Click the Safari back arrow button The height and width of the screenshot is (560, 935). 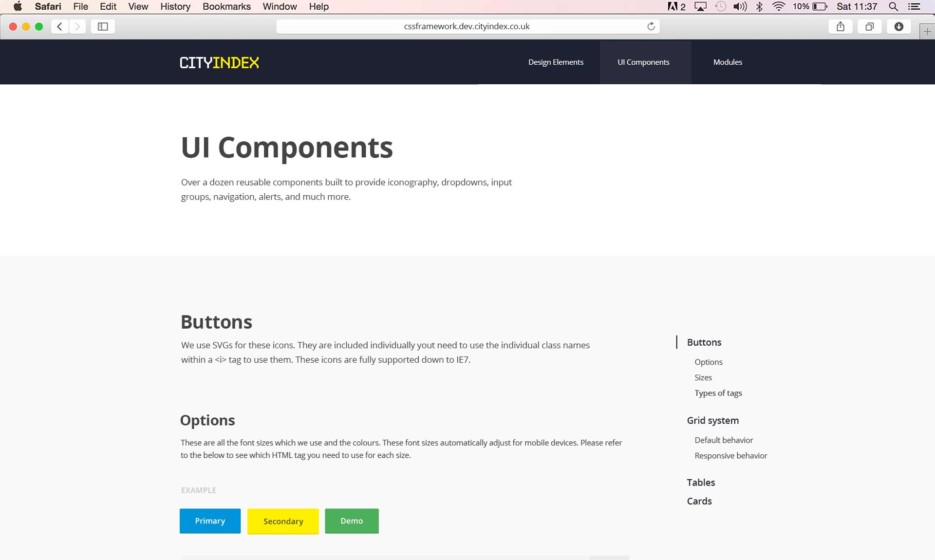[x=59, y=26]
